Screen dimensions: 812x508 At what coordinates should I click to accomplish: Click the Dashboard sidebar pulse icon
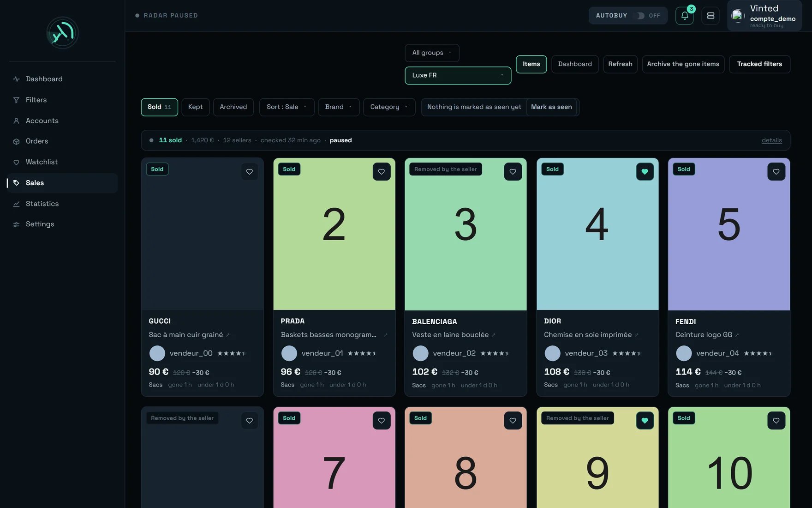click(x=16, y=79)
